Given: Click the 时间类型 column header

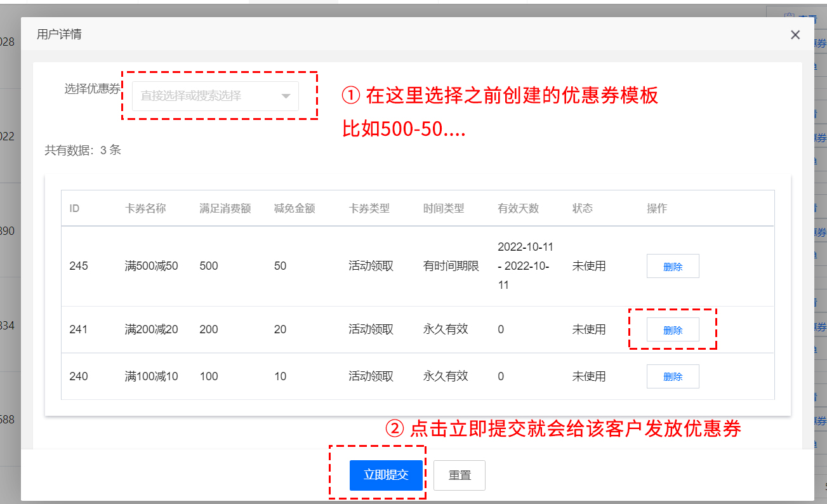Looking at the screenshot, I should click(x=444, y=208).
